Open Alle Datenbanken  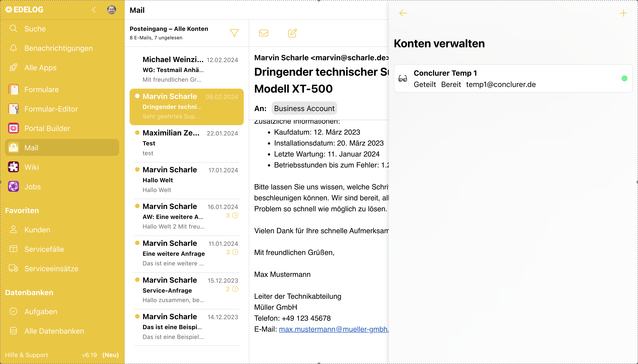62,331
